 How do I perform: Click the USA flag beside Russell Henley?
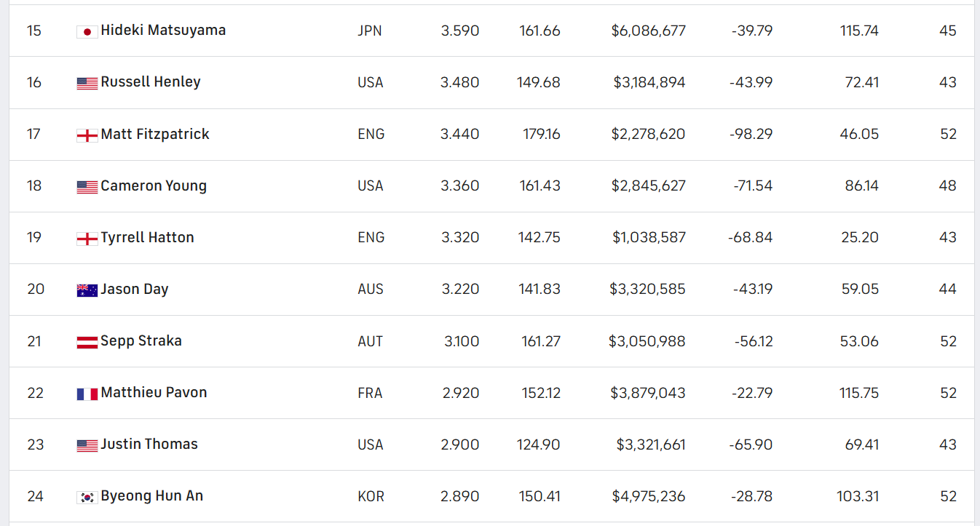click(x=87, y=83)
